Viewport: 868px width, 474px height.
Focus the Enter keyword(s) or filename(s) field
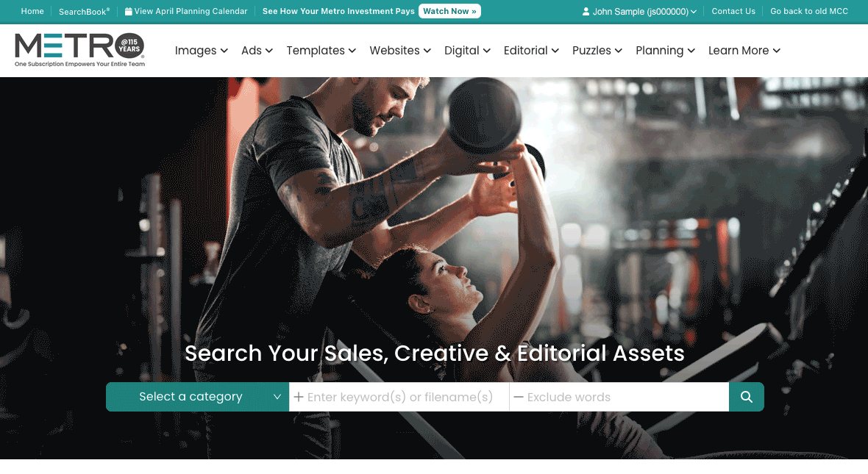point(399,397)
